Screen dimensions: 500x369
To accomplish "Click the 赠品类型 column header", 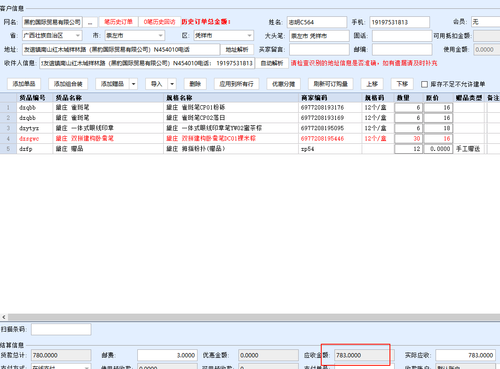I will (469, 98).
